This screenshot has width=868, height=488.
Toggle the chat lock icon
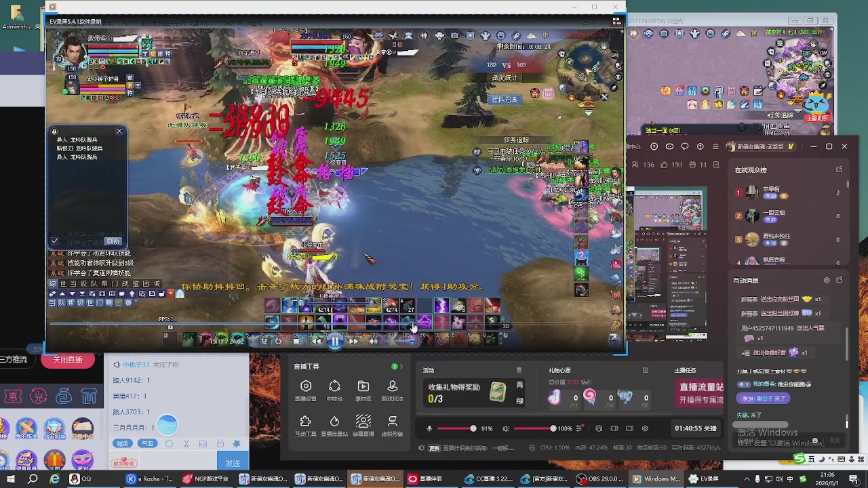(220, 444)
